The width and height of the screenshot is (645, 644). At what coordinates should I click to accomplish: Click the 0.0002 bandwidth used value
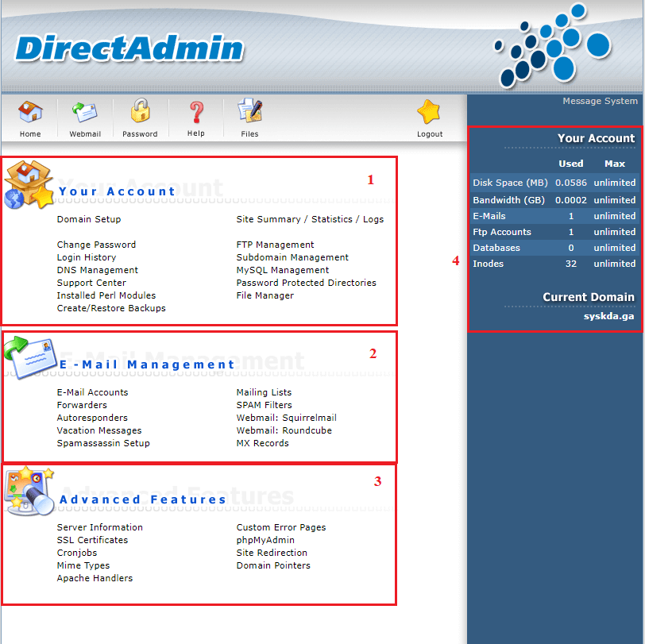tap(570, 200)
